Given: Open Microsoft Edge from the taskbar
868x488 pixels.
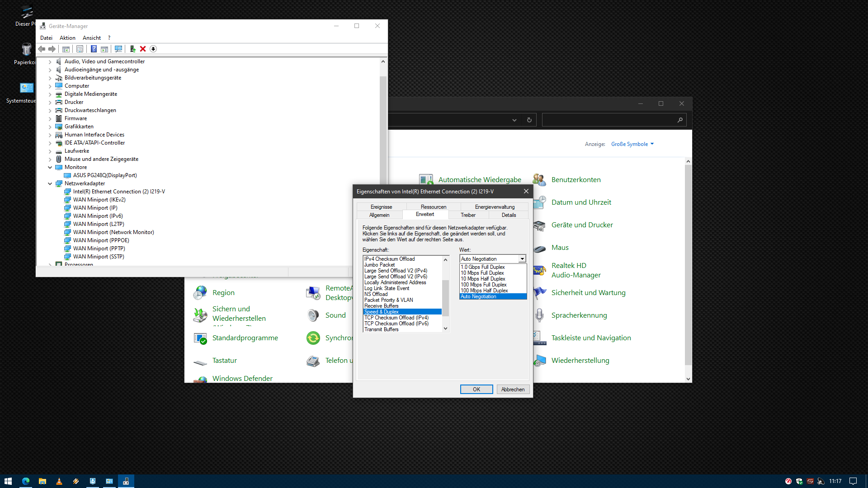Looking at the screenshot, I should click(26, 481).
